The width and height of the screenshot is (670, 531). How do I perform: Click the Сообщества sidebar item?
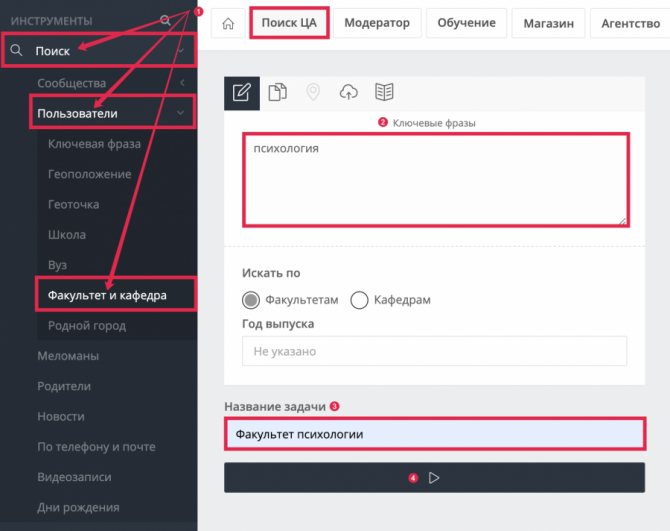click(71, 83)
